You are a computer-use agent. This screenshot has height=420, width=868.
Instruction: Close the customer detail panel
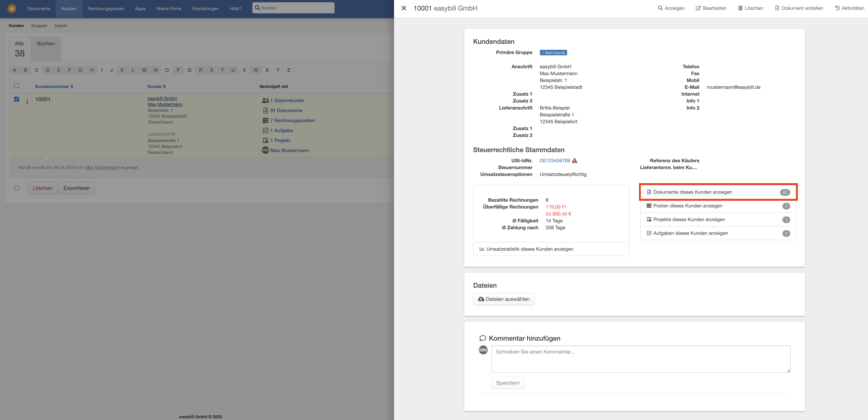[403, 8]
